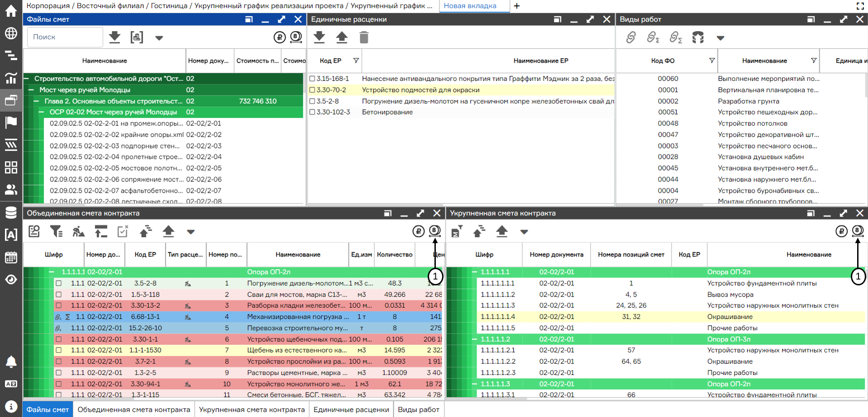Collapse Мост через ручей Молодцы node
The width and height of the screenshot is (868, 417).
(31, 90)
